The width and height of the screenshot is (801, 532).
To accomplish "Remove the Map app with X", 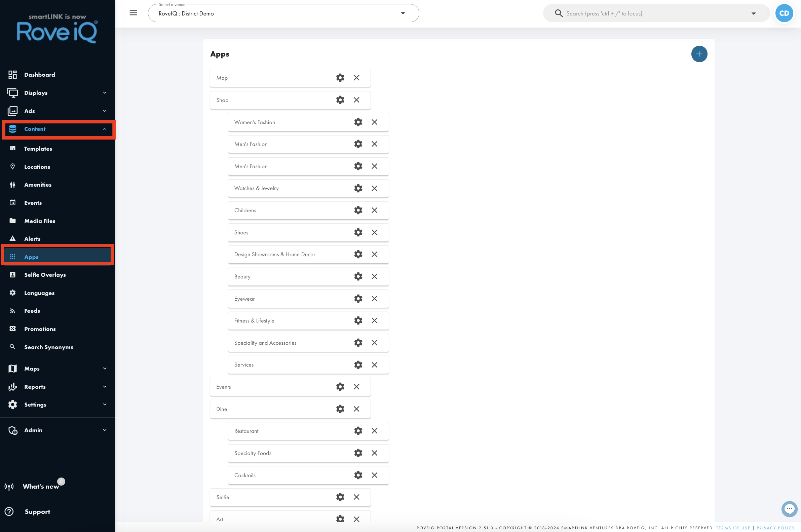I will (356, 78).
